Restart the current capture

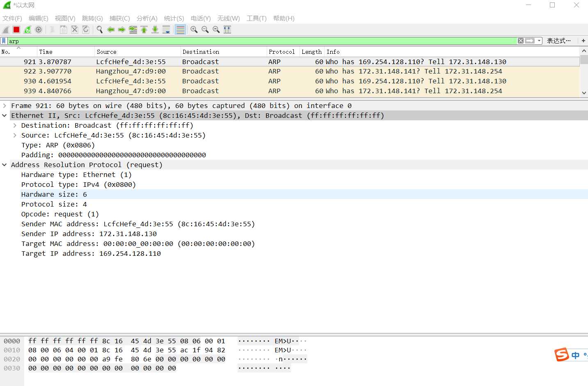click(x=27, y=30)
